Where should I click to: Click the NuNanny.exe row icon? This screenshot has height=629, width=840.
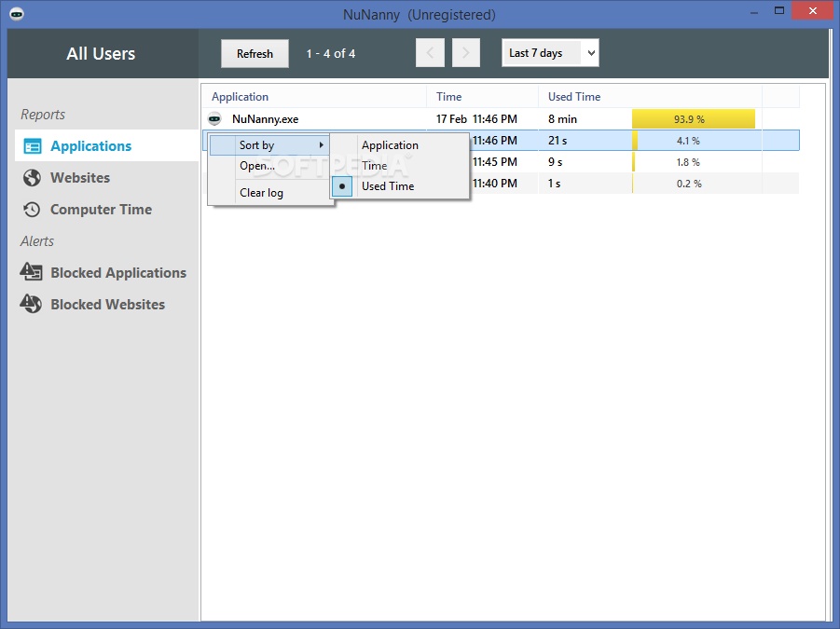pos(214,119)
